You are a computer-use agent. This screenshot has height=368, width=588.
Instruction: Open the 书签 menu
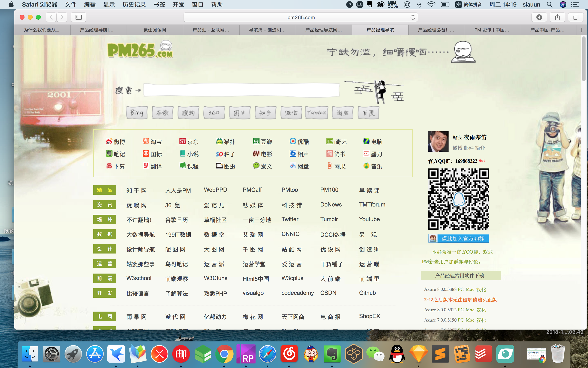[159, 4]
